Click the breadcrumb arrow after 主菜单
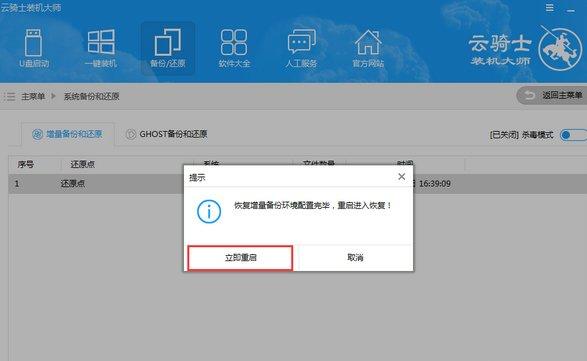The image size is (587, 361). click(x=54, y=96)
